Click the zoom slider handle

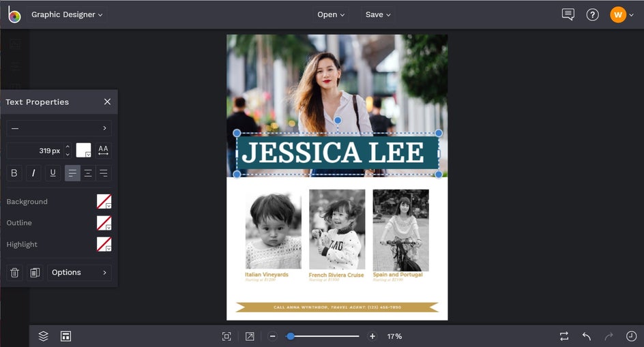click(291, 336)
